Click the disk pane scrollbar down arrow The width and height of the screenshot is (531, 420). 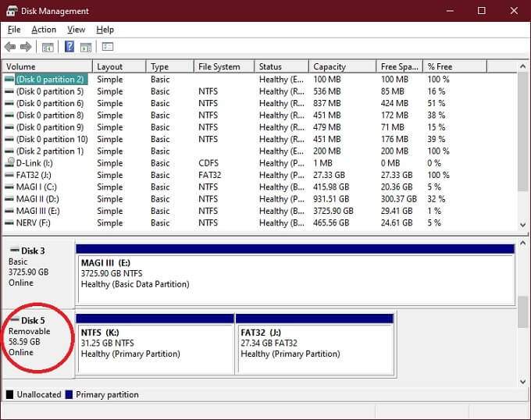[x=524, y=380]
